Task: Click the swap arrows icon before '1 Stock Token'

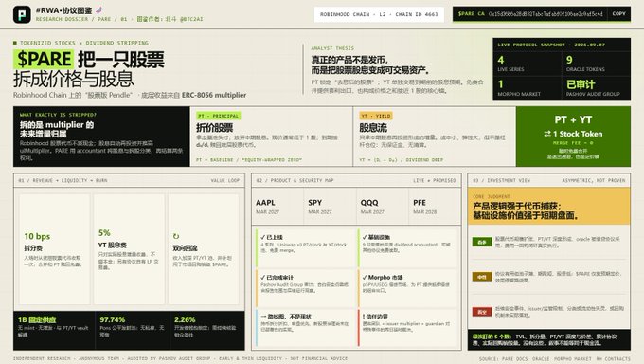Action: tap(547, 134)
